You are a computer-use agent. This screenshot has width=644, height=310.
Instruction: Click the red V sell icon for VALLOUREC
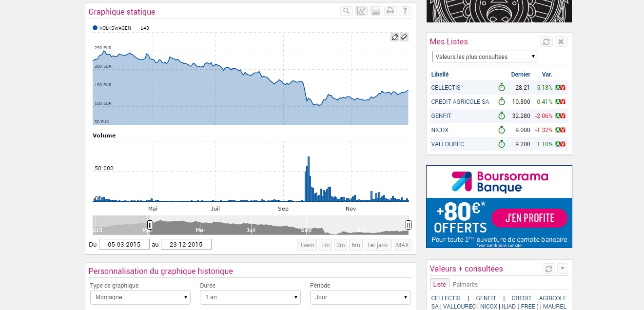click(563, 144)
